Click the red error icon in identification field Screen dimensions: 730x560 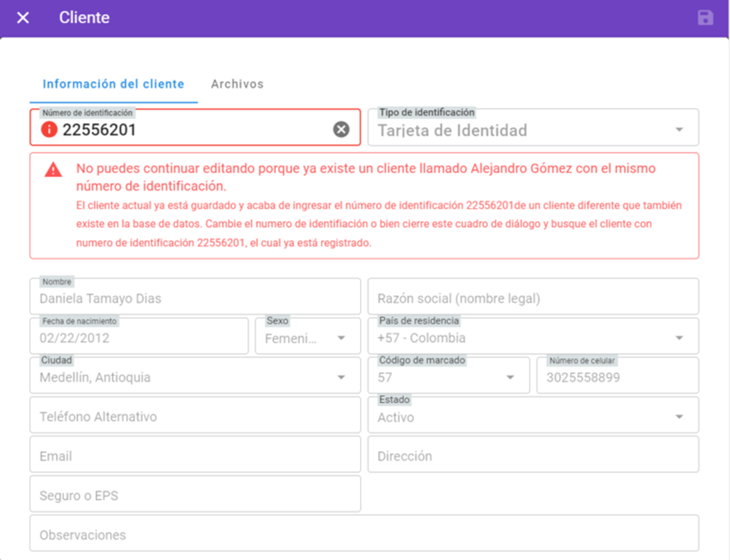tap(49, 129)
